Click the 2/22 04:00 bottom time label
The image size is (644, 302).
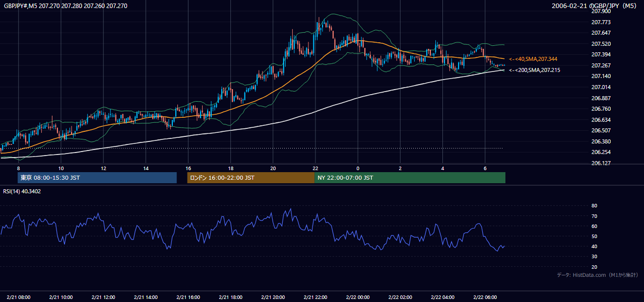coord(442,297)
